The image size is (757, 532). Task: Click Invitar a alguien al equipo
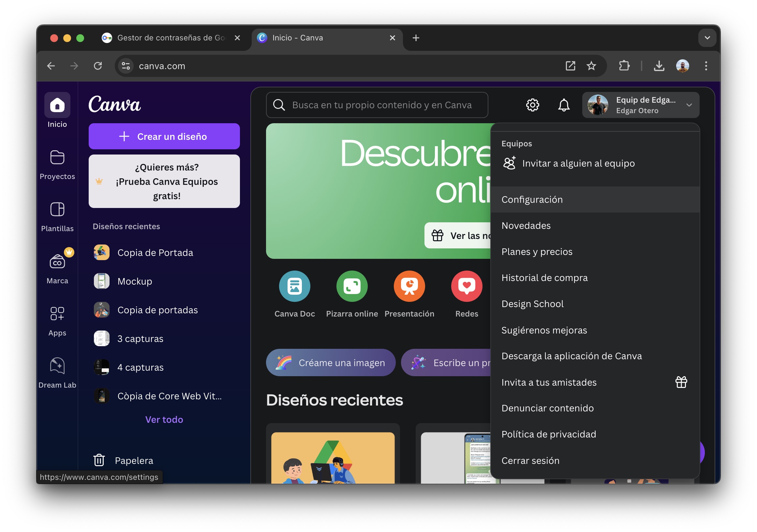(x=595, y=164)
